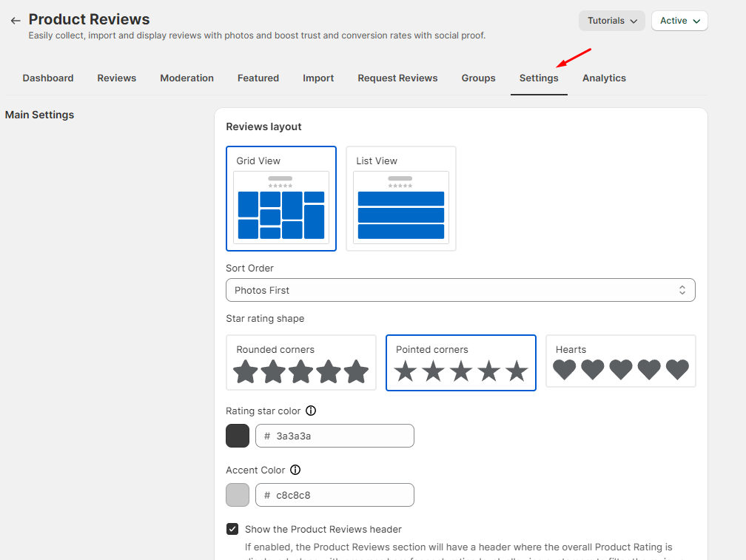Click the back arrow next to Product Reviews
The image size is (746, 560).
click(x=15, y=20)
